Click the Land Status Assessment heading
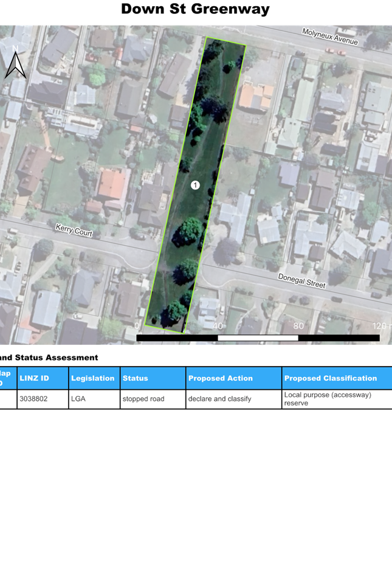The width and height of the screenshot is (392, 568). (49, 358)
